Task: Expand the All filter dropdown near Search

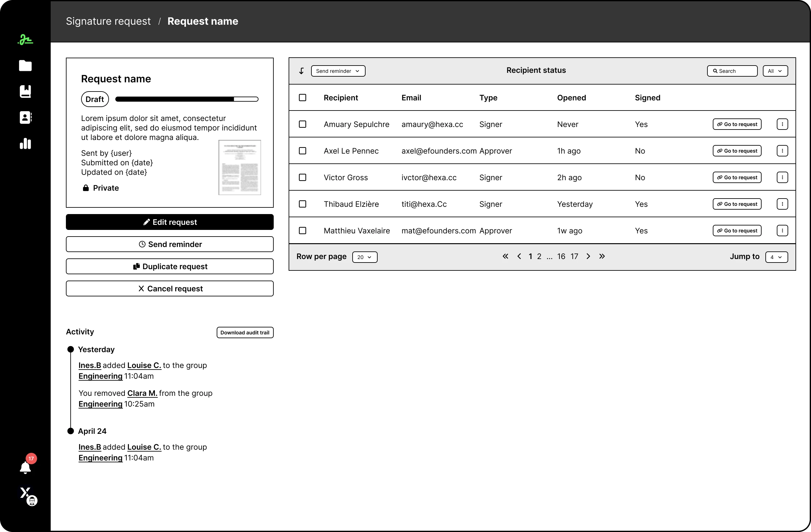Action: coord(775,71)
